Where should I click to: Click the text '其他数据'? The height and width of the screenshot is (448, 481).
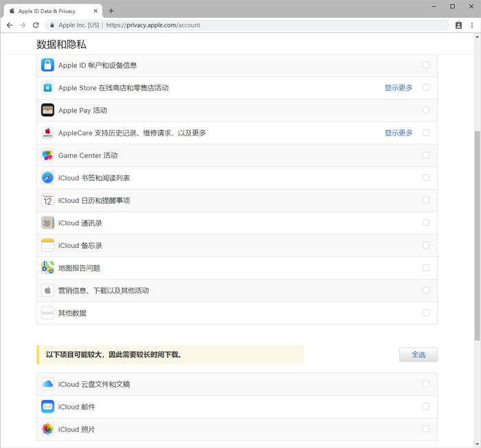tap(72, 313)
